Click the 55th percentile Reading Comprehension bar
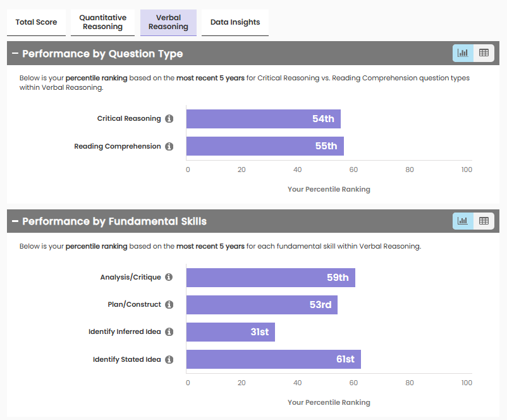This screenshot has width=507, height=420. tap(265, 146)
